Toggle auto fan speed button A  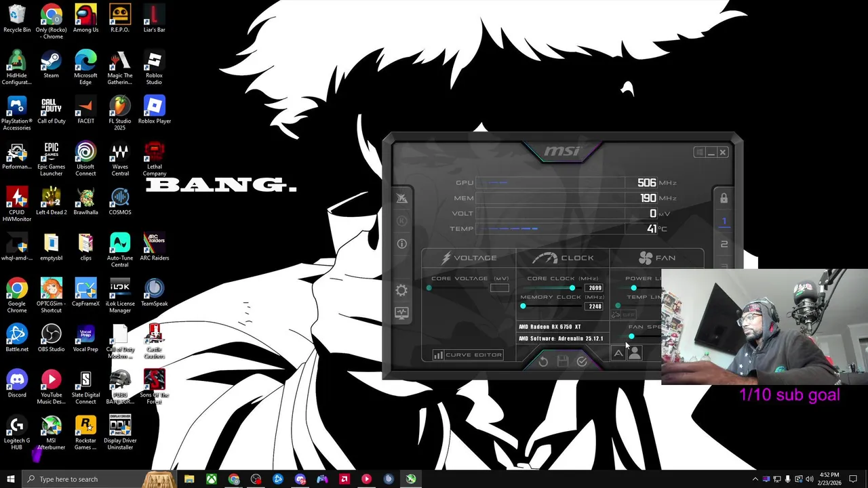tap(618, 354)
